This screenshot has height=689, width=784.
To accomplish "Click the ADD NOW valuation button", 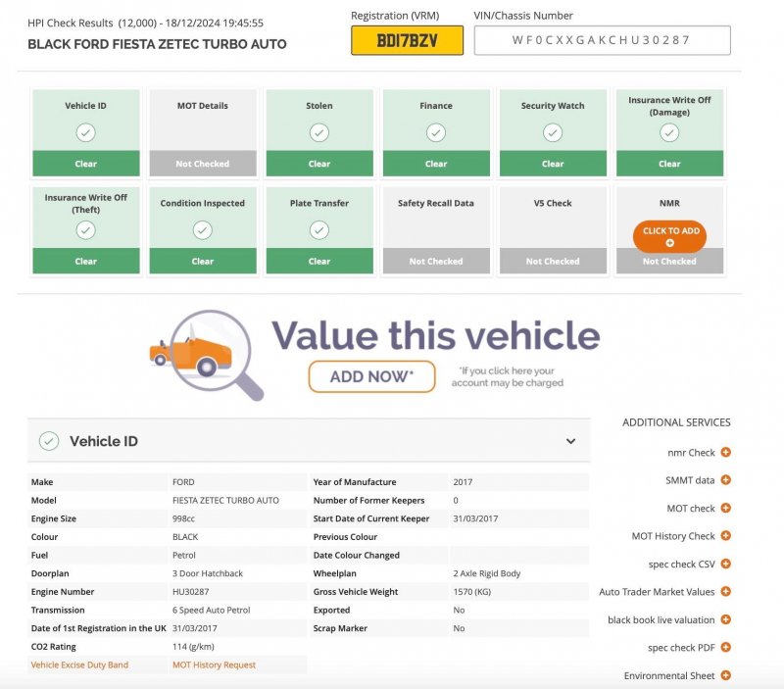I will point(372,376).
